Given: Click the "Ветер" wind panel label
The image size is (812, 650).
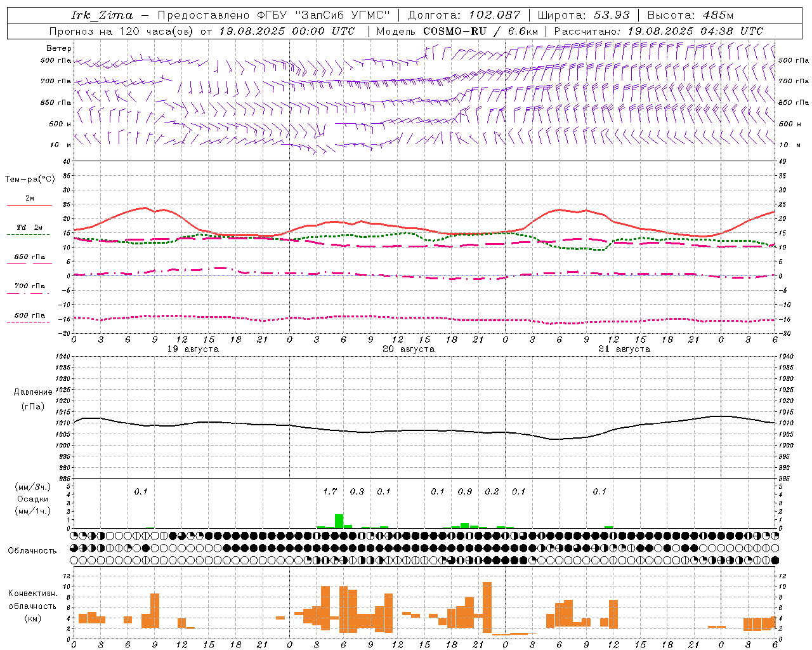Looking at the screenshot, I should click(59, 48).
